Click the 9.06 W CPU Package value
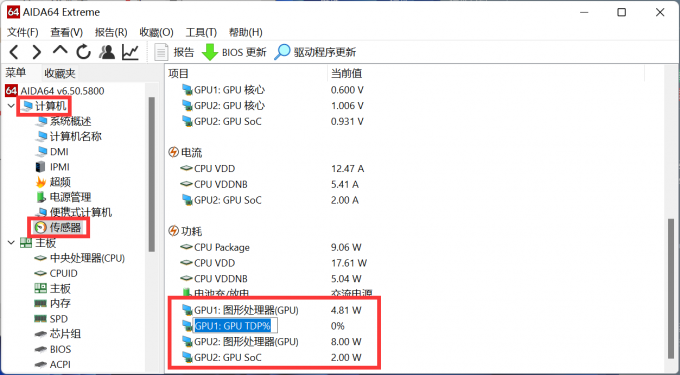Image resolution: width=680 pixels, height=375 pixels. pos(346,248)
